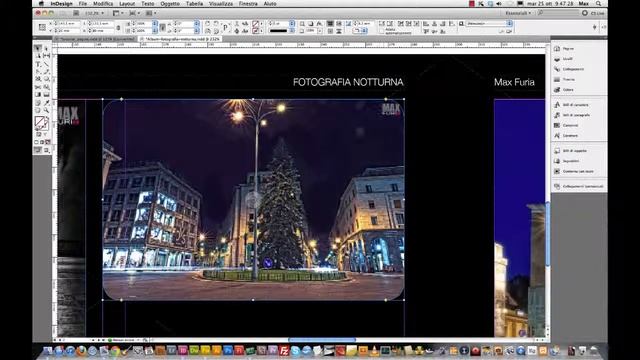The height and width of the screenshot is (360, 640).
Task: Open the Apple menu
Action: [41, 4]
